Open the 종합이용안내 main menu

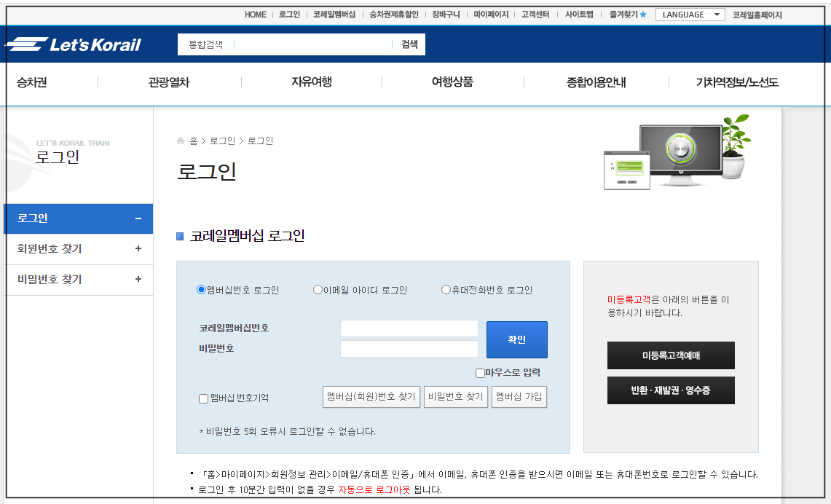596,82
